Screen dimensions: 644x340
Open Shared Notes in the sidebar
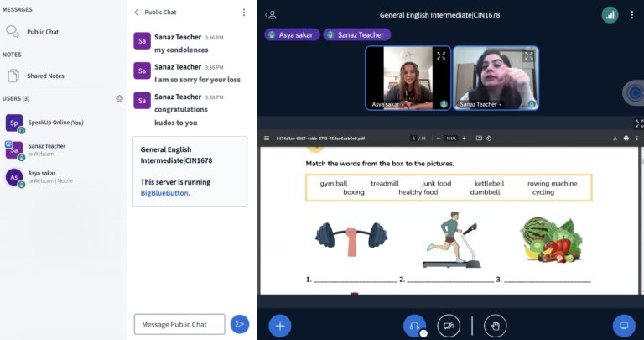pos(45,76)
